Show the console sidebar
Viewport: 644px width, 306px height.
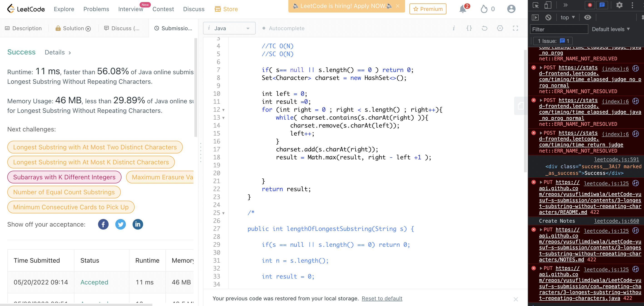point(535,17)
